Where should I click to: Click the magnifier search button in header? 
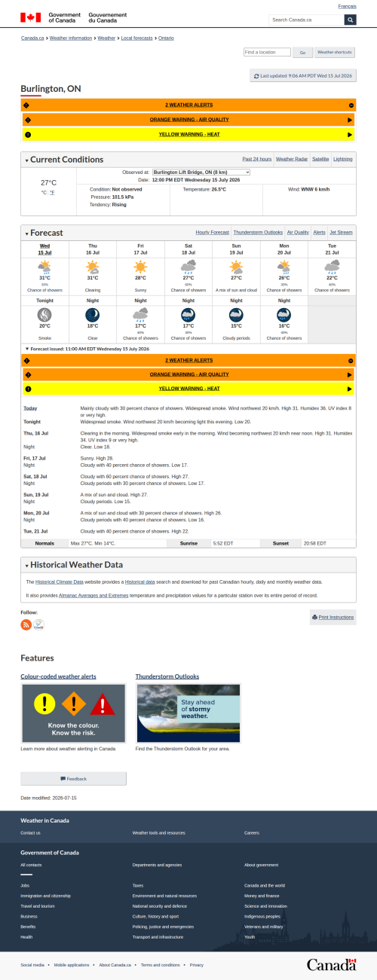click(x=350, y=20)
